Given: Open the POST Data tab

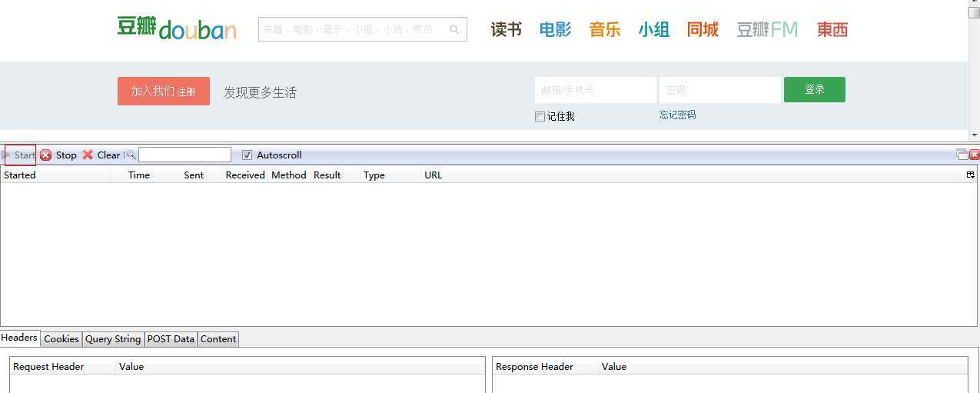Looking at the screenshot, I should pyautogui.click(x=171, y=338).
